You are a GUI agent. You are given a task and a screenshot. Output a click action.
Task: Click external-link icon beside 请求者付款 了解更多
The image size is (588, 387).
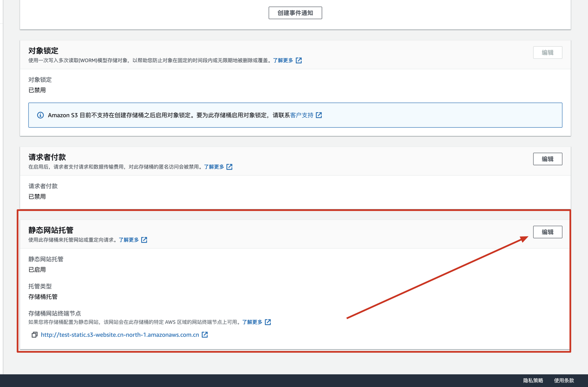(230, 167)
